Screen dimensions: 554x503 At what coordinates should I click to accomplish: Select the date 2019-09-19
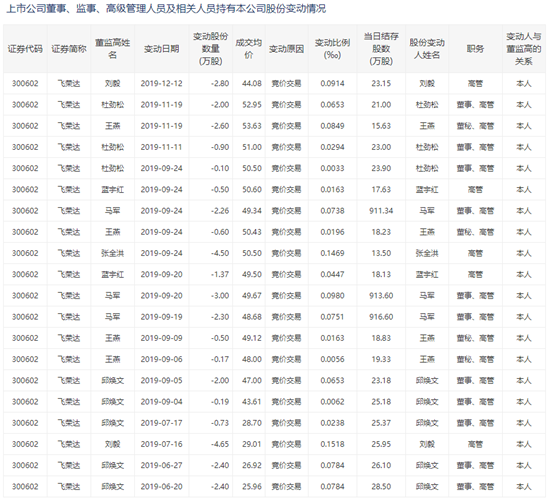tap(161, 317)
